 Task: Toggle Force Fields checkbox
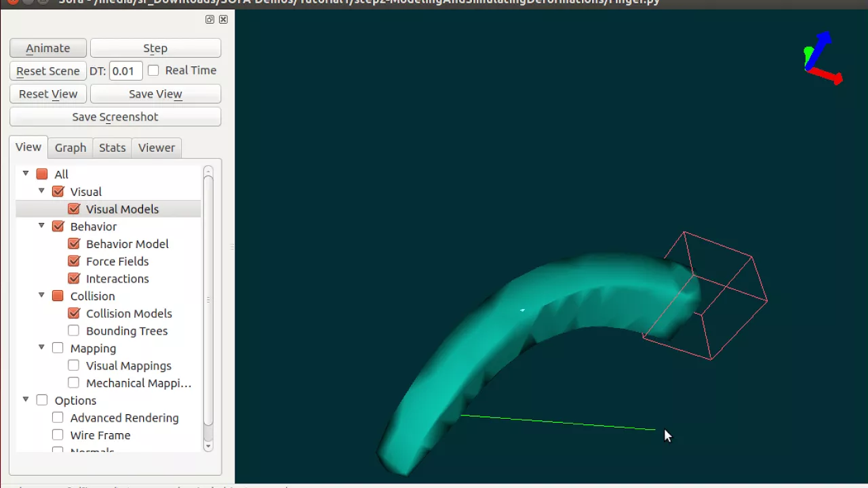74,262
